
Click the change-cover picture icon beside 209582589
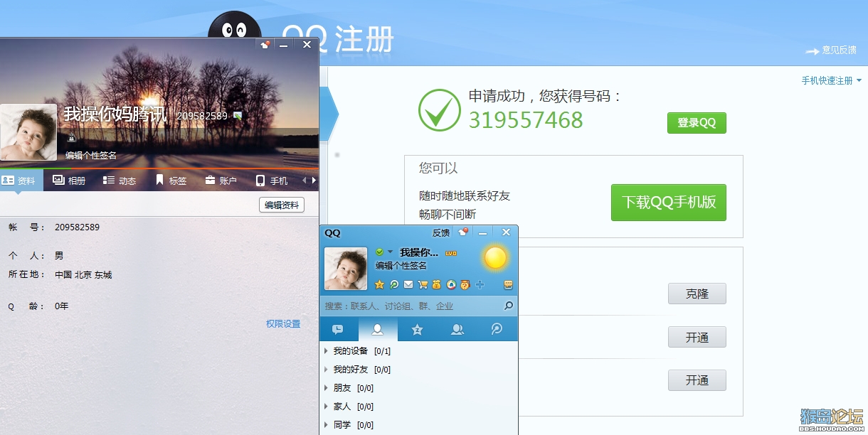(238, 115)
